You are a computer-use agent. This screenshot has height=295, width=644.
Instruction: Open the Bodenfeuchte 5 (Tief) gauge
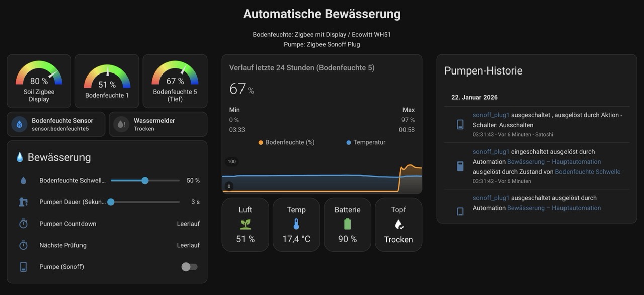[175, 81]
